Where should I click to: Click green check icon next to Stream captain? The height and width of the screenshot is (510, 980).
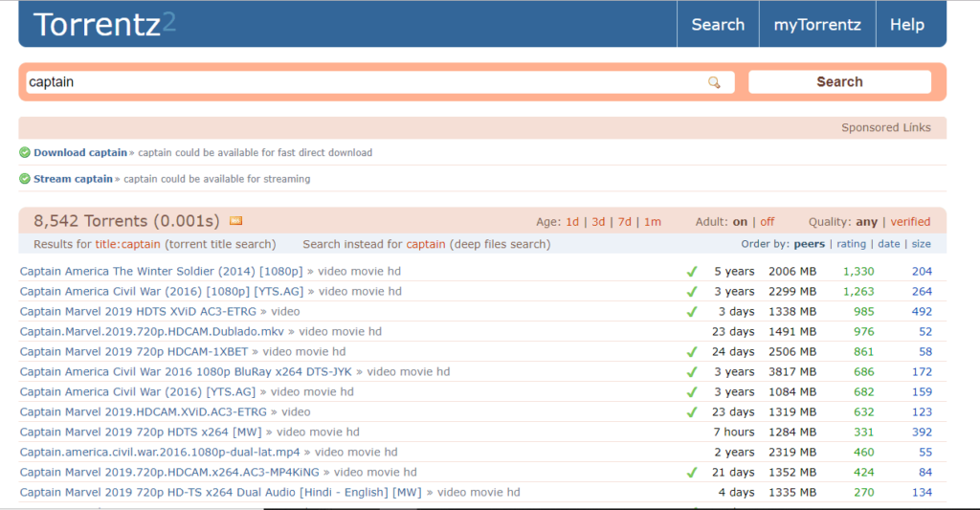tap(25, 179)
